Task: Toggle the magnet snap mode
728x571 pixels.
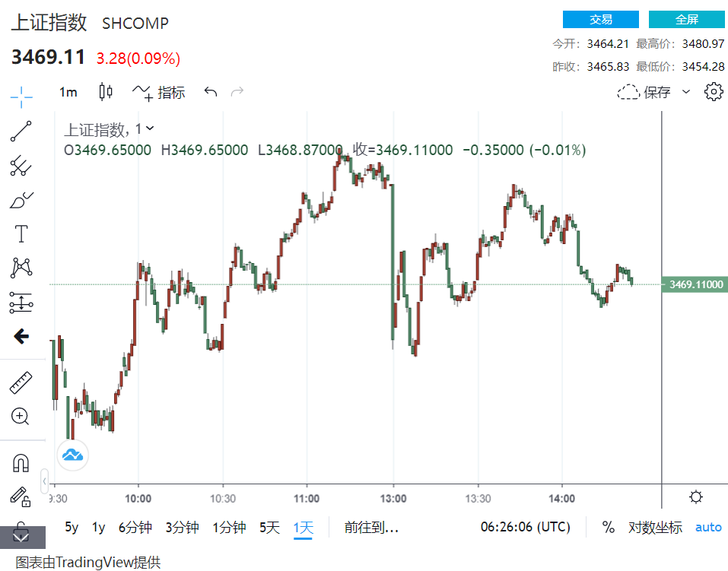Action: (21, 462)
